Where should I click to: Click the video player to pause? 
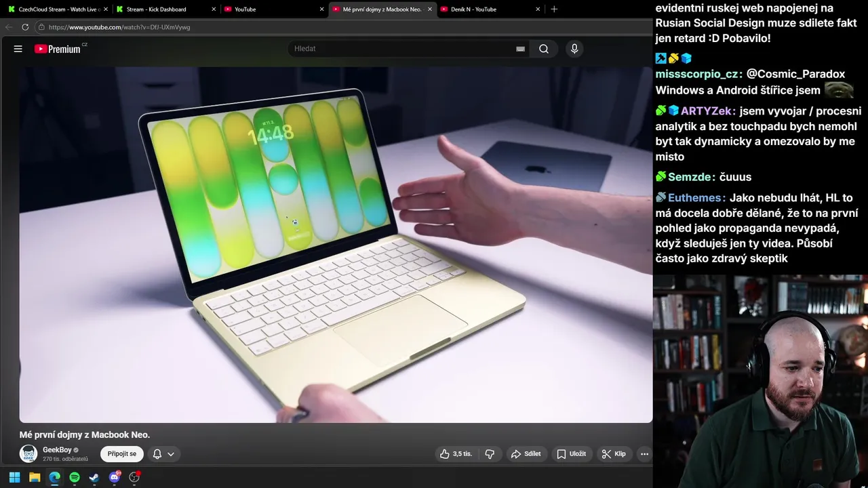pyautogui.click(x=336, y=244)
